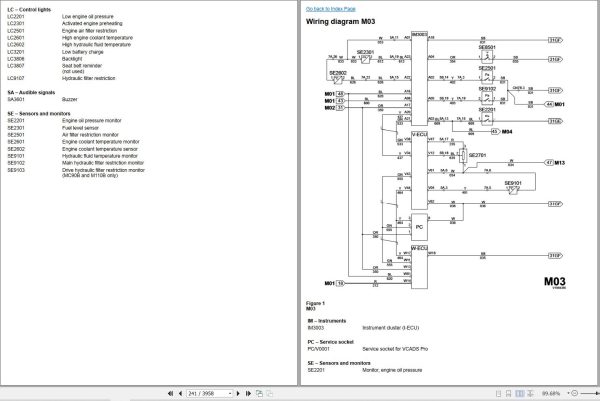Click the LC2201 Low engine oil pressure row
The width and height of the screenshot is (600, 401).
pyautogui.click(x=60, y=16)
